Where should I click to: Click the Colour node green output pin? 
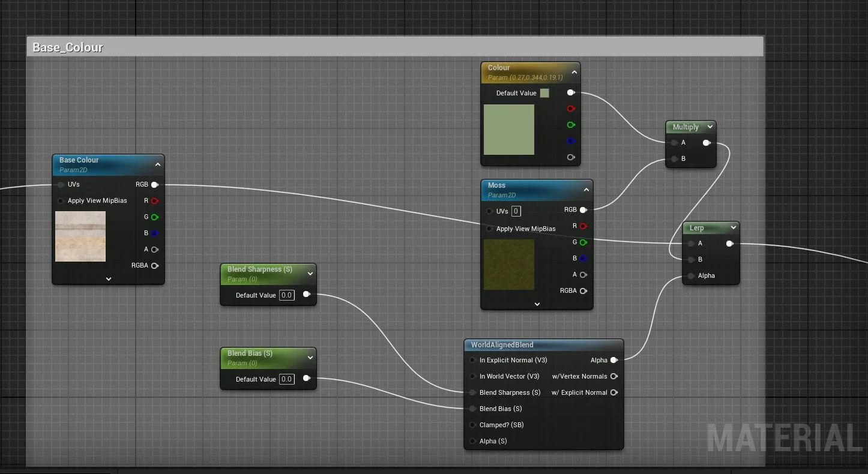570,125
